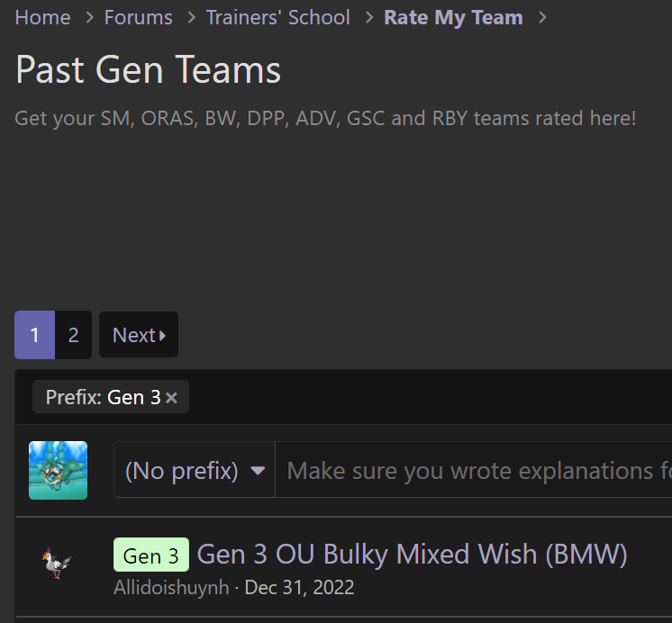Click chevron after Rate My Team breadcrumb
This screenshot has height=623, width=672.
point(542,18)
